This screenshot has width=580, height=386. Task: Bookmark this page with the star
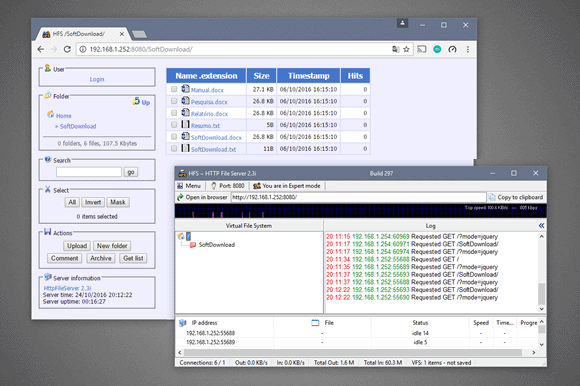click(x=406, y=49)
